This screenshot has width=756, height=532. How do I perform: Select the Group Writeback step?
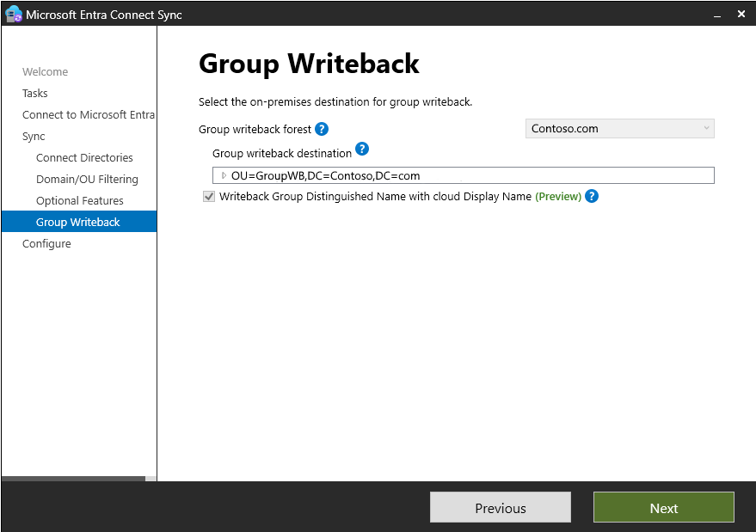tap(79, 222)
